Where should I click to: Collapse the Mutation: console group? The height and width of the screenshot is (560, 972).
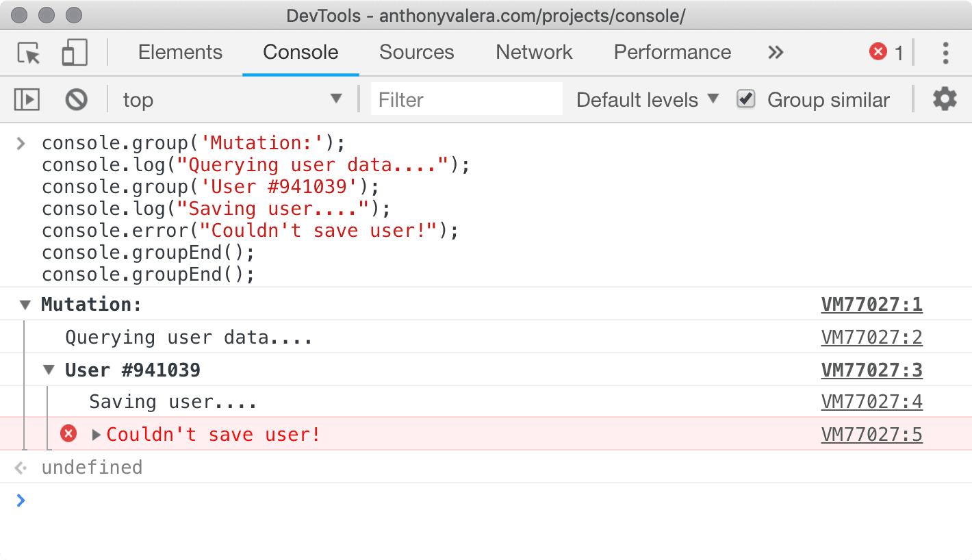click(x=25, y=304)
